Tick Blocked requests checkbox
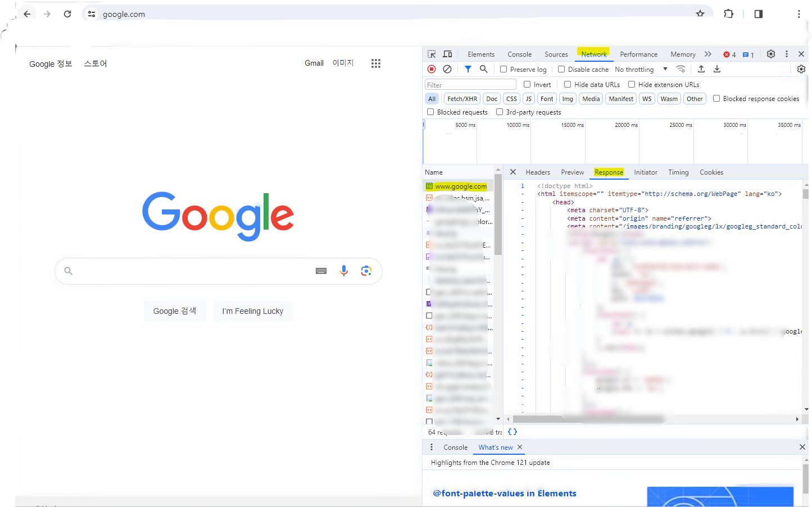The image size is (812, 507). [x=430, y=112]
